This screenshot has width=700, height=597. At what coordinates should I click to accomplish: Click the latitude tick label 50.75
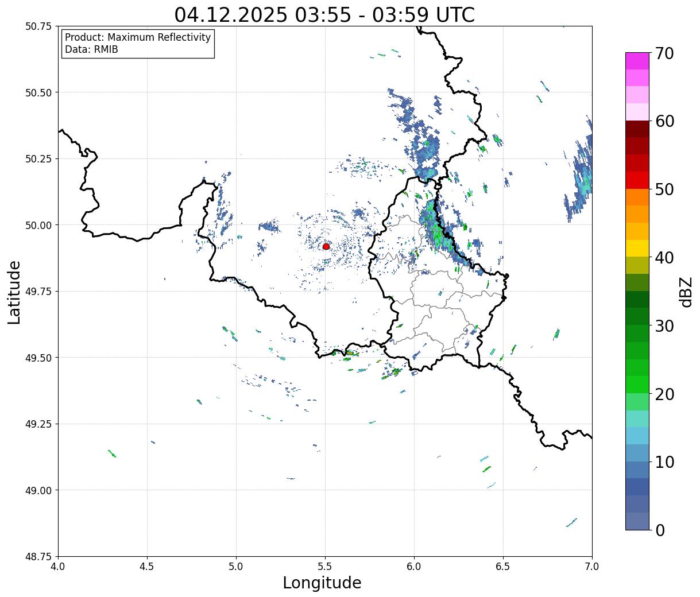pyautogui.click(x=38, y=26)
